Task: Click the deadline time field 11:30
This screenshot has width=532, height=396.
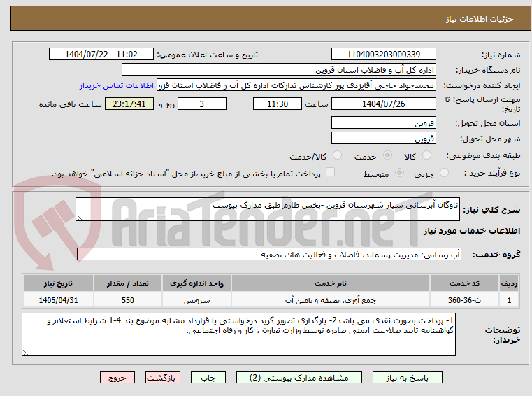Action: 278,104
